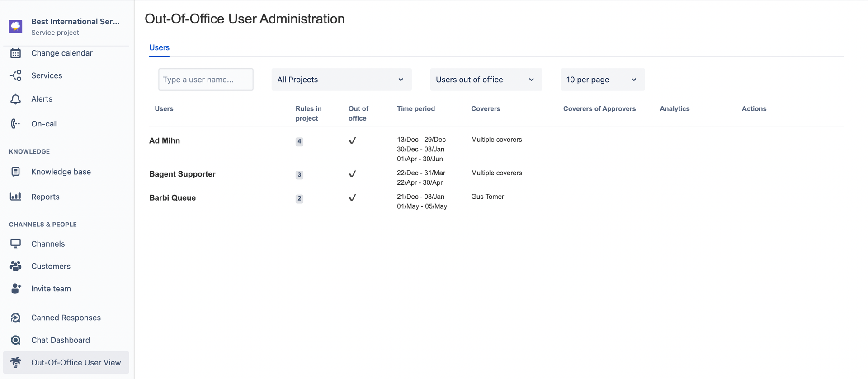This screenshot has width=868, height=379.
Task: Click user name Barbi Queue
Action: (x=172, y=197)
